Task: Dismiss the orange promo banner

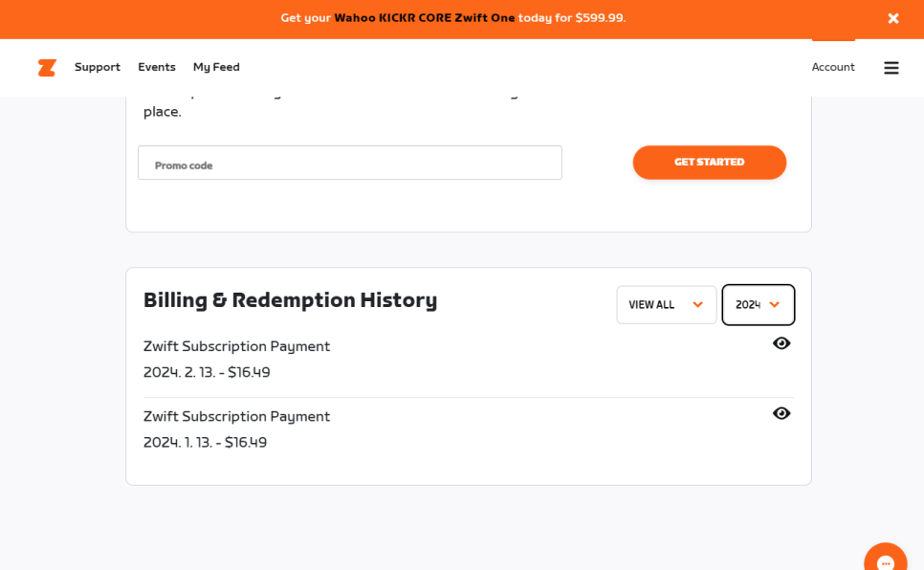Action: (x=893, y=18)
